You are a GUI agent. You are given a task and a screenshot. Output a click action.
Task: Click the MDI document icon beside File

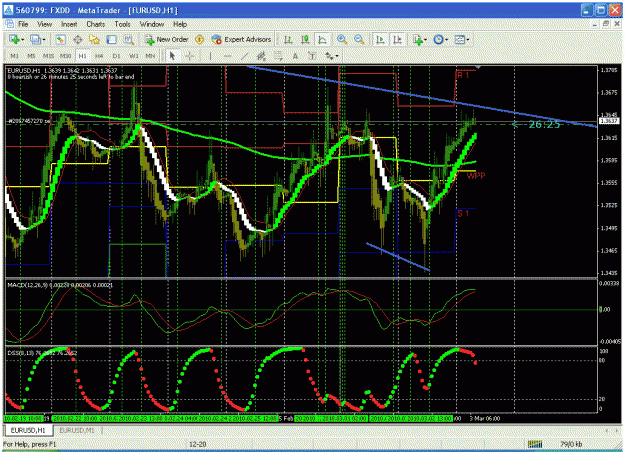(x=9, y=24)
